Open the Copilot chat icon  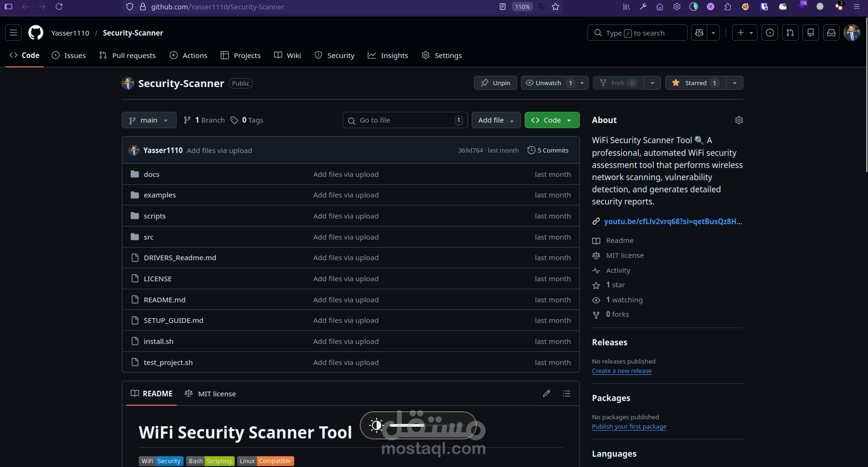tap(699, 33)
